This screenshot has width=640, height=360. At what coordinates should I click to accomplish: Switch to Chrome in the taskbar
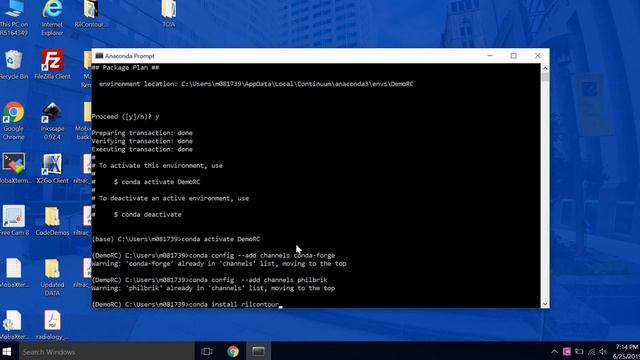click(233, 351)
